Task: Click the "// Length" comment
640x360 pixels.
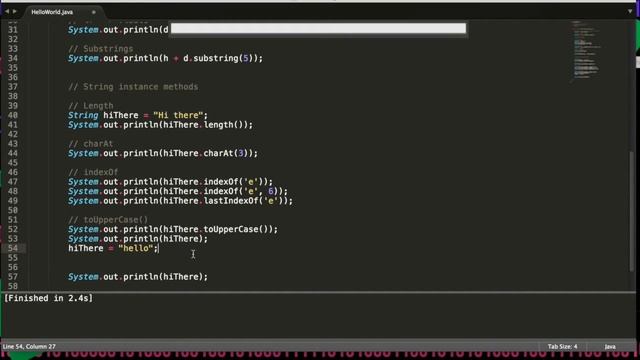Action: 91,106
